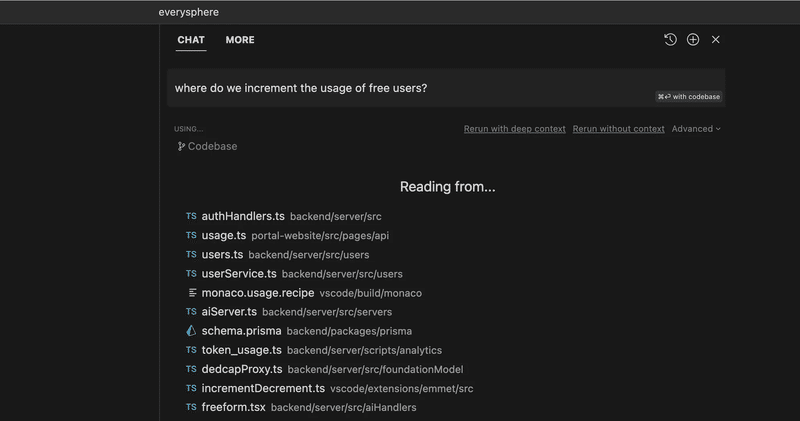Close the chat panel

pyautogui.click(x=716, y=39)
